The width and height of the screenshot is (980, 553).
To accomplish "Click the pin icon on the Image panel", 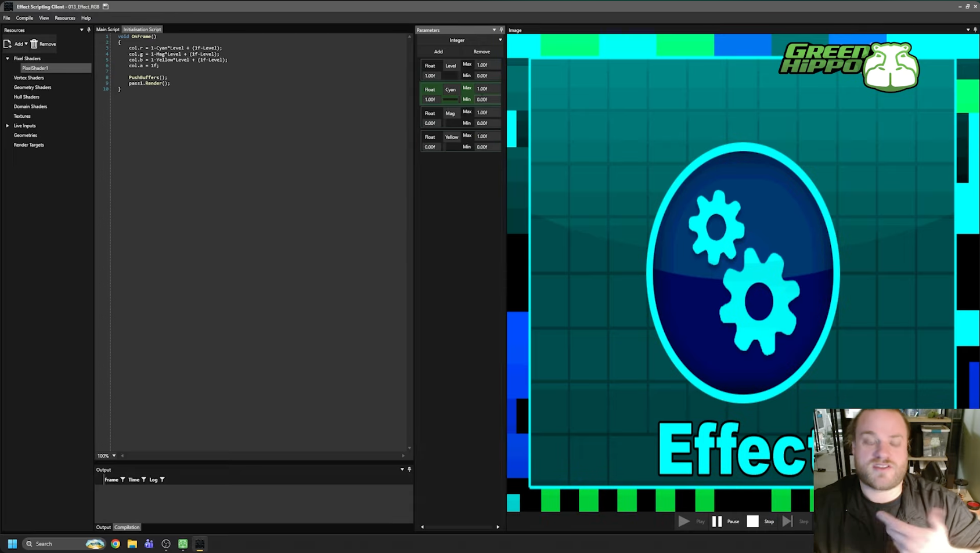I will [974, 30].
